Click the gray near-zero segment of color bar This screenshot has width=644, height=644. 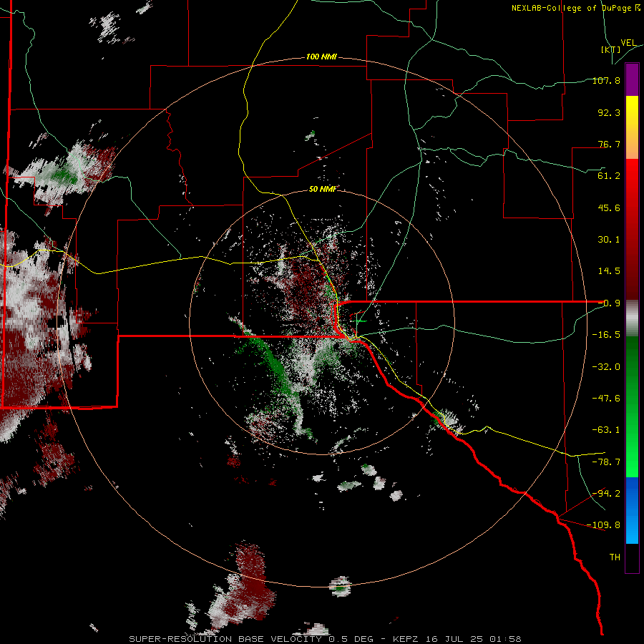click(632, 318)
